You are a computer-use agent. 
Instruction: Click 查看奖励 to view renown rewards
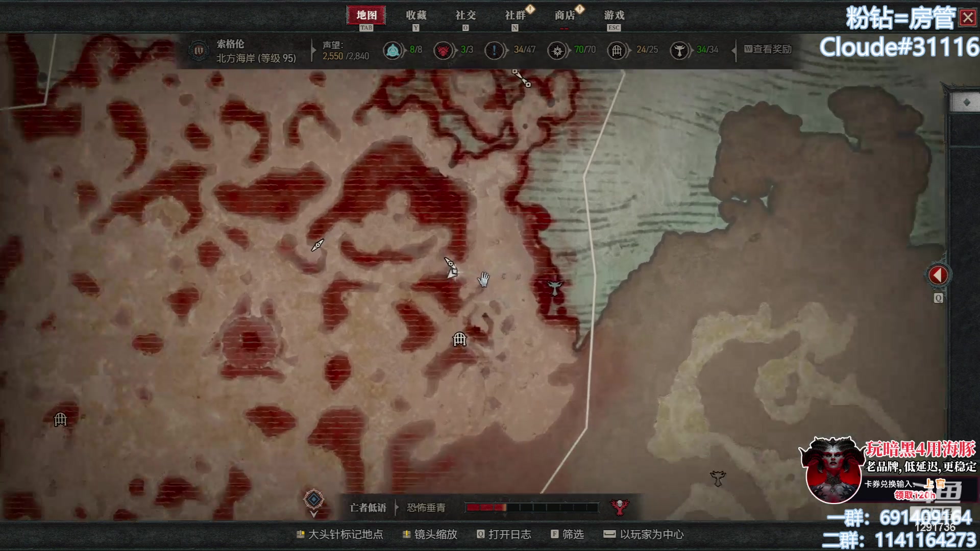click(768, 49)
